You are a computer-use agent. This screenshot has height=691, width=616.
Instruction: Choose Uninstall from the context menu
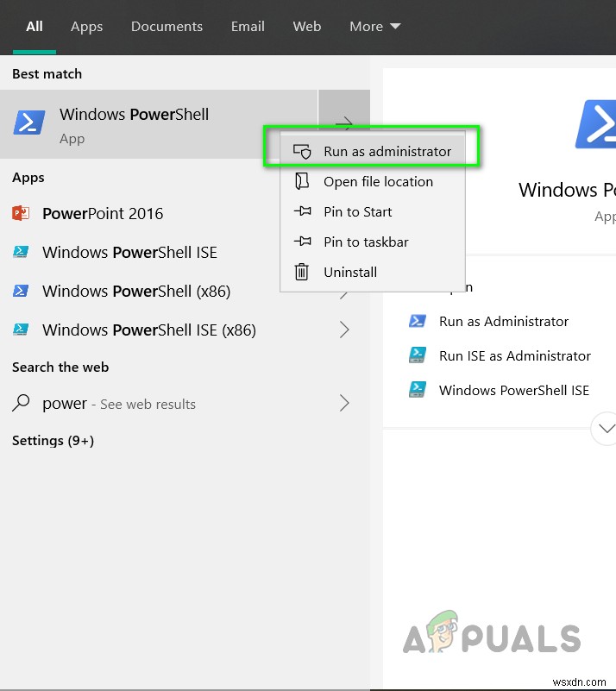click(x=373, y=273)
